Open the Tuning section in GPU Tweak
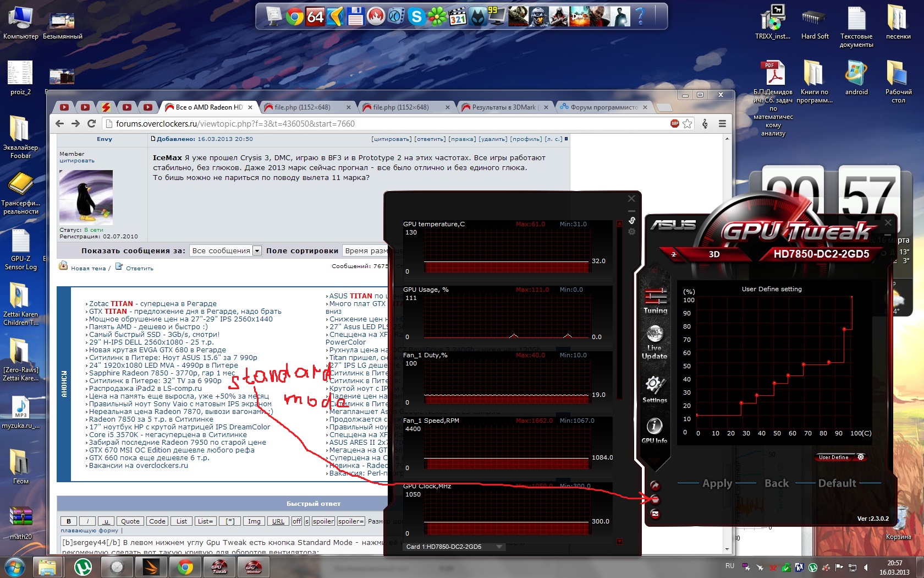Screen dimensions: 924x578 coord(655,301)
